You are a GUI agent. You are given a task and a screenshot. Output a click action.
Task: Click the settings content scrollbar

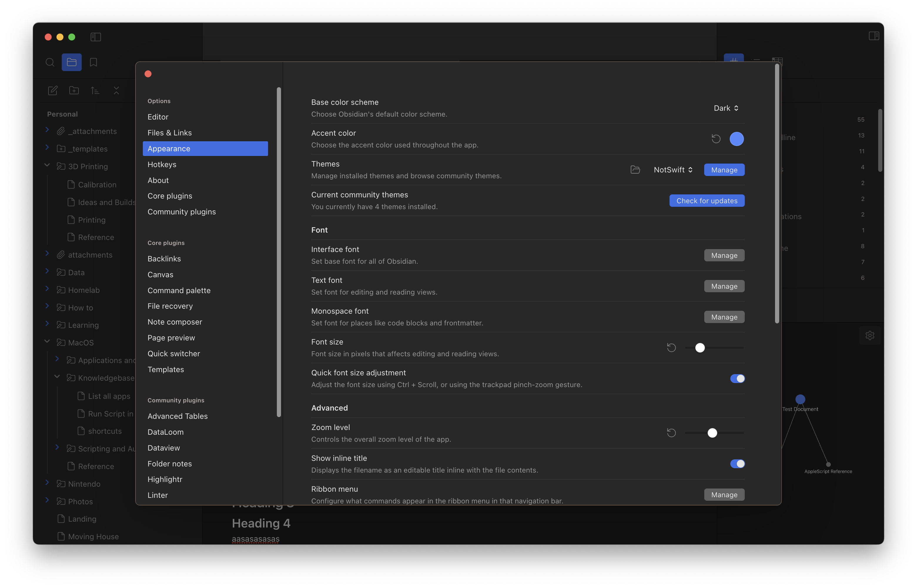(777, 194)
